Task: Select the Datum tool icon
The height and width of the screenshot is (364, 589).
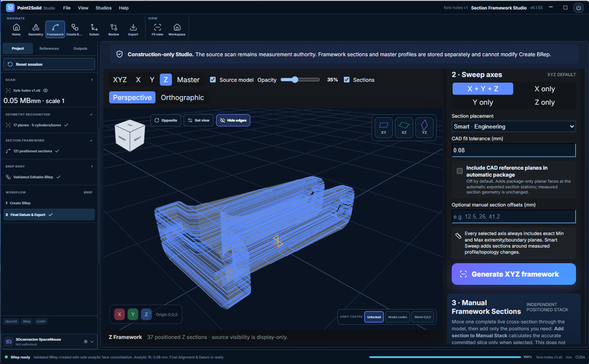Action: pos(94,29)
